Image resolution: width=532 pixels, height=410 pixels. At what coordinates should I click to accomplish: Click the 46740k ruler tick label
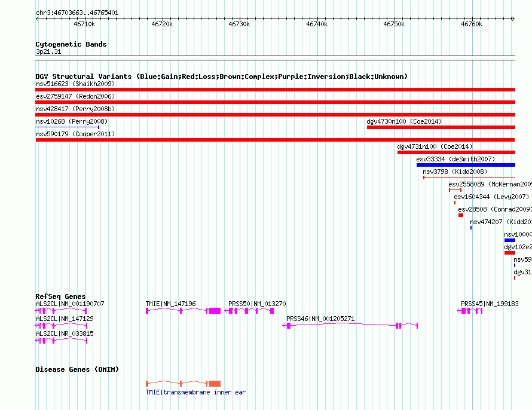coord(317,24)
